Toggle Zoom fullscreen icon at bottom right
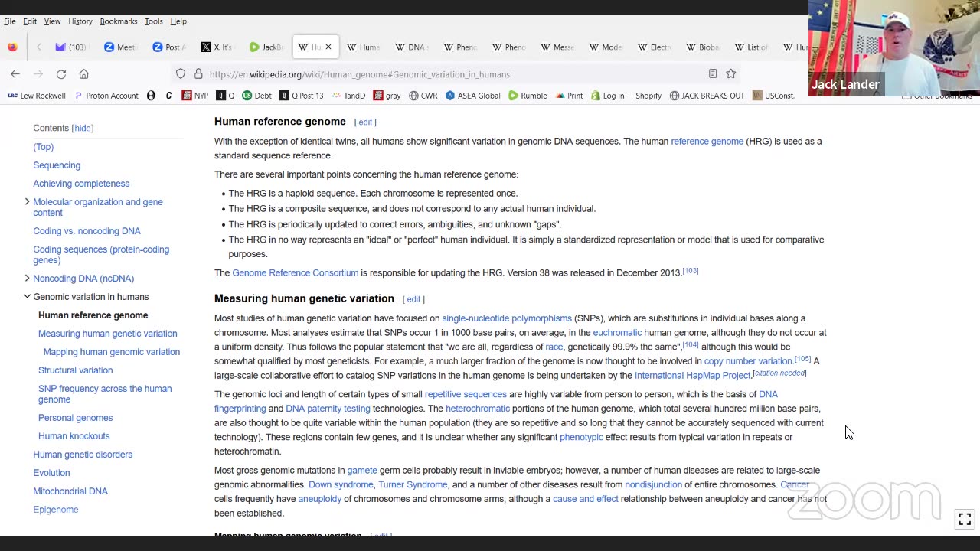The height and width of the screenshot is (551, 980). click(x=965, y=518)
